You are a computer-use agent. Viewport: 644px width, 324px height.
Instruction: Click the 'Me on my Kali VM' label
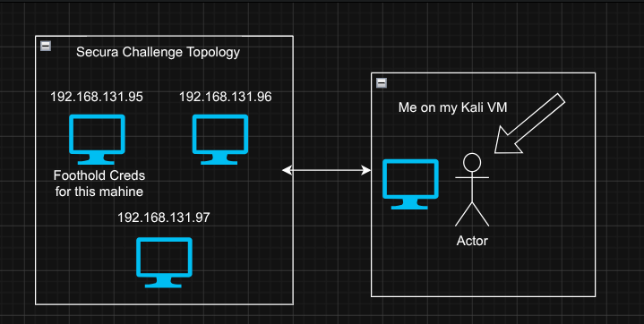(x=453, y=108)
